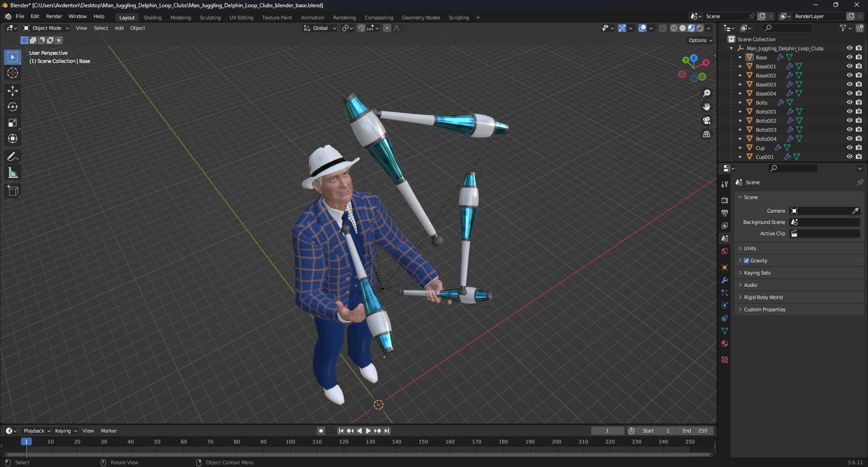Open the Material properties tab
868x467 pixels.
(725, 343)
